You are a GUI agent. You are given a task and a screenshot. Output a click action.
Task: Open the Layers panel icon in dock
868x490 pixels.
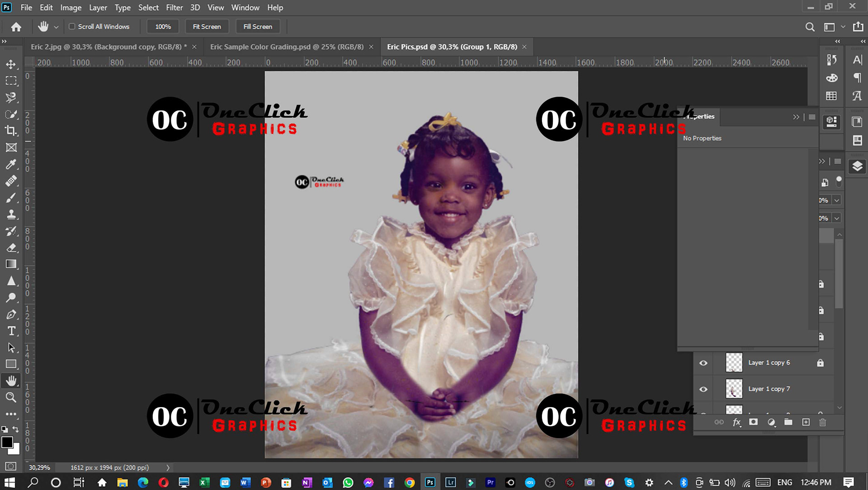click(857, 167)
